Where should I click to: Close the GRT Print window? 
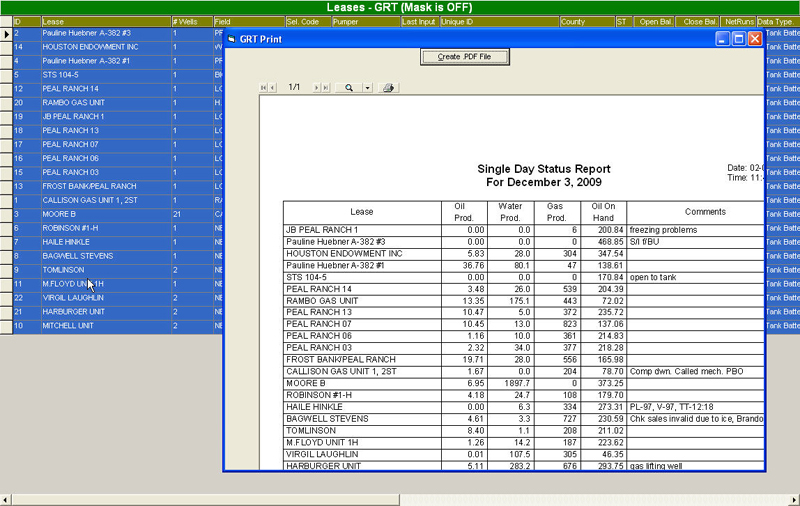pos(755,39)
